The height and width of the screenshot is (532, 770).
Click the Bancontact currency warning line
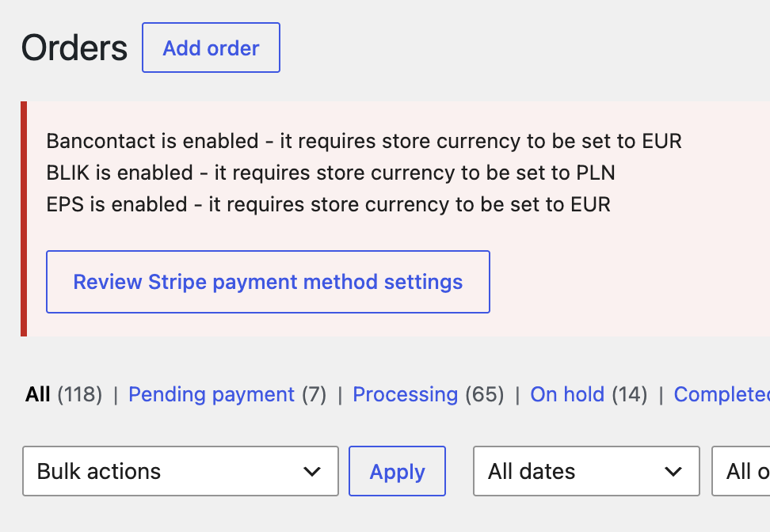click(x=364, y=142)
